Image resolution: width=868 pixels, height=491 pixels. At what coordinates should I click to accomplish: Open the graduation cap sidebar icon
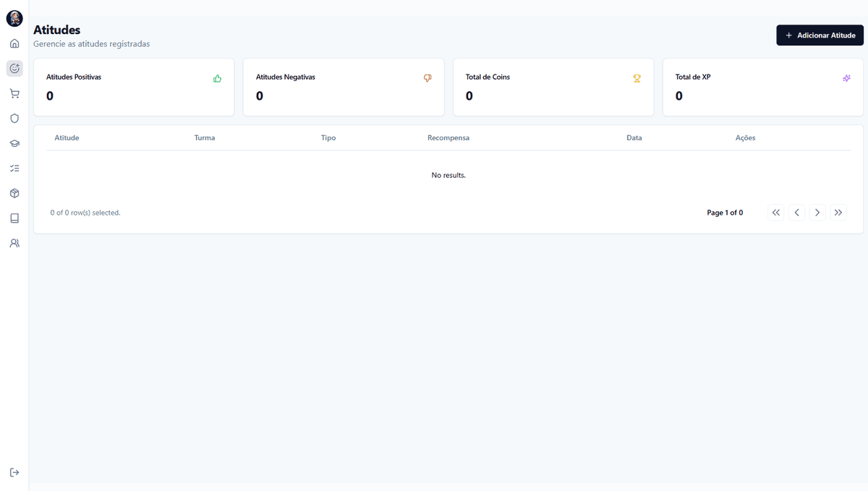14,143
